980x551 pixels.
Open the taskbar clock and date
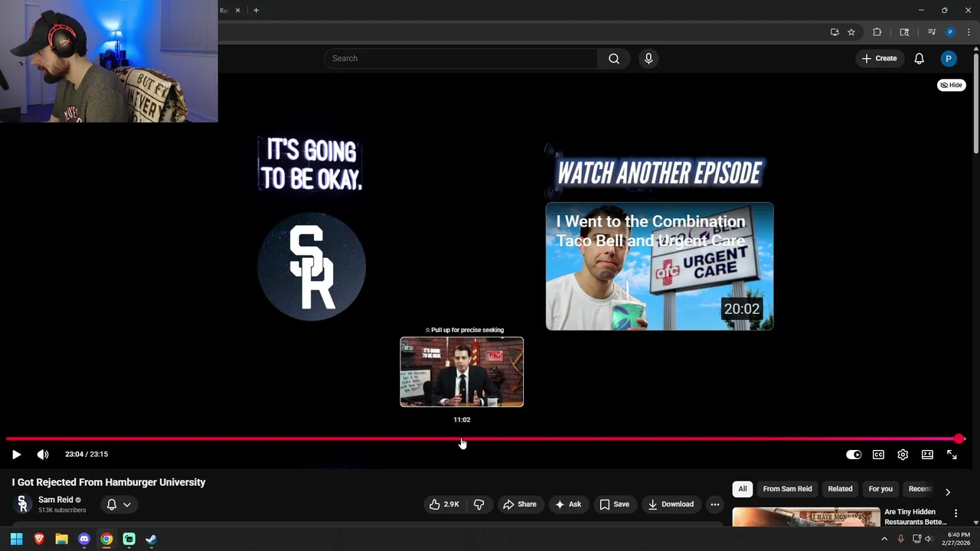959,539
